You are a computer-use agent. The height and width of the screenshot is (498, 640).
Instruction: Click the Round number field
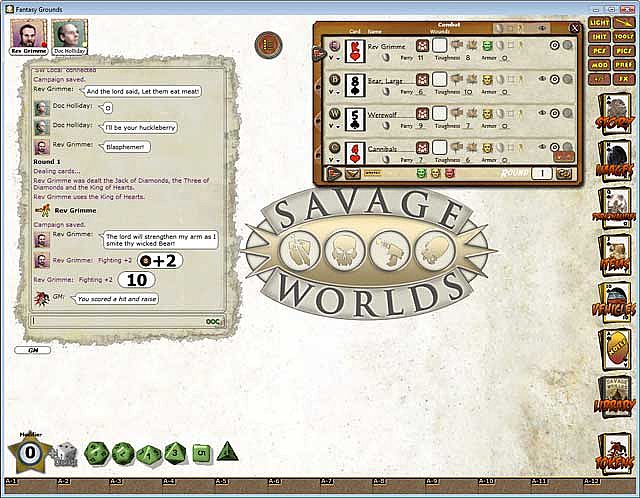pos(542,173)
